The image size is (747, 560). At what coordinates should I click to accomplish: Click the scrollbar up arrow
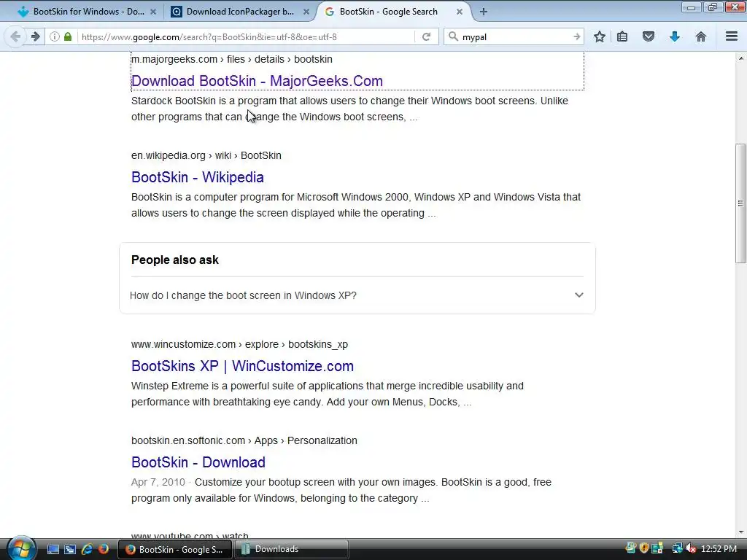point(740,58)
